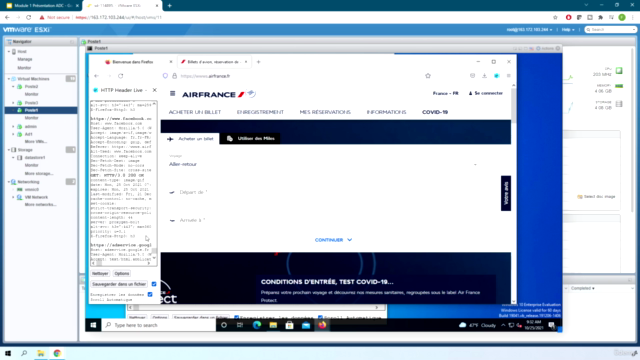Open host Windows search magnifier
The width and height of the screenshot is (640, 360).
coord(24,353)
